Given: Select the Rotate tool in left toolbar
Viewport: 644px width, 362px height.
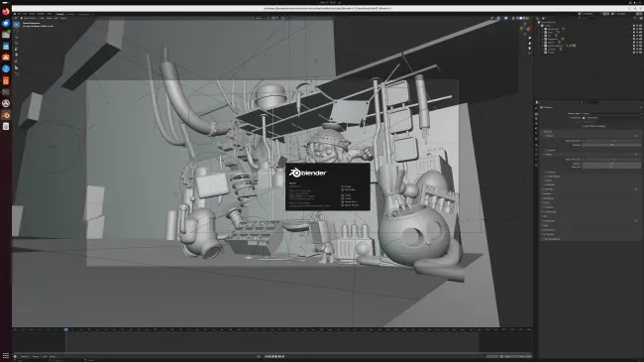Looking at the screenshot, I should pyautogui.click(x=17, y=43).
